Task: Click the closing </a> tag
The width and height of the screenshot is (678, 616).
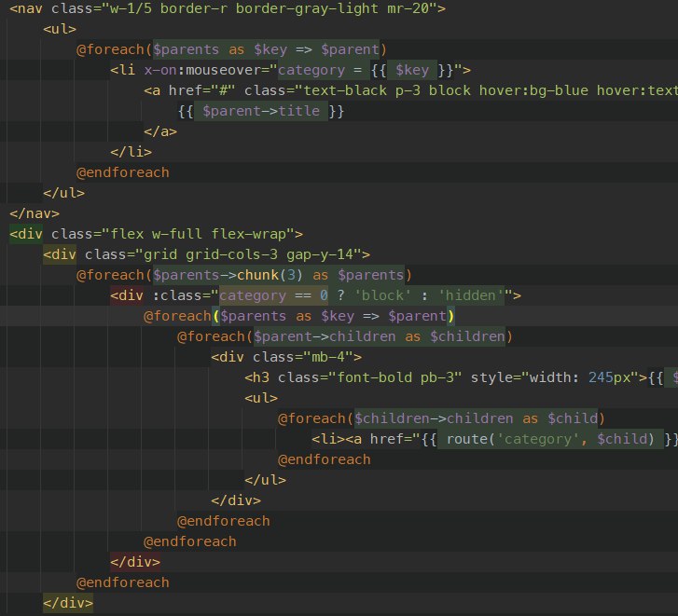Action: (160, 131)
